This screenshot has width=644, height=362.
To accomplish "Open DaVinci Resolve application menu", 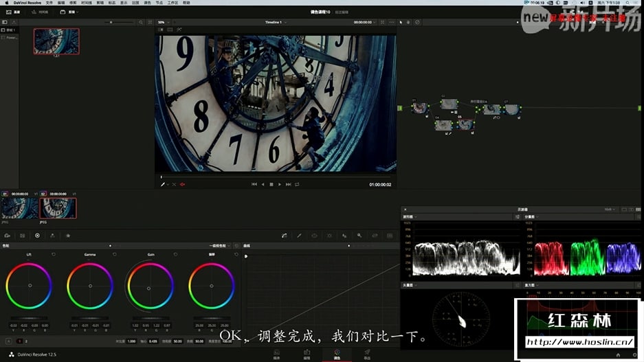I will pos(27,3).
